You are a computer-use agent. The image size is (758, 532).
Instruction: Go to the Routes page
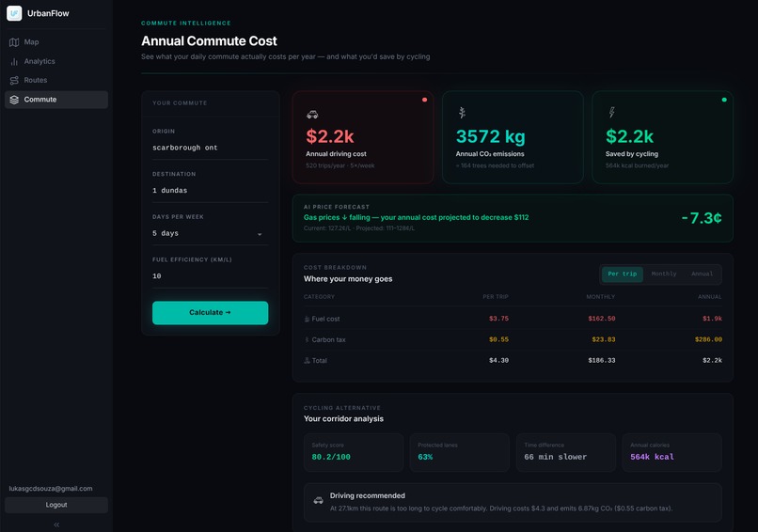[56, 80]
